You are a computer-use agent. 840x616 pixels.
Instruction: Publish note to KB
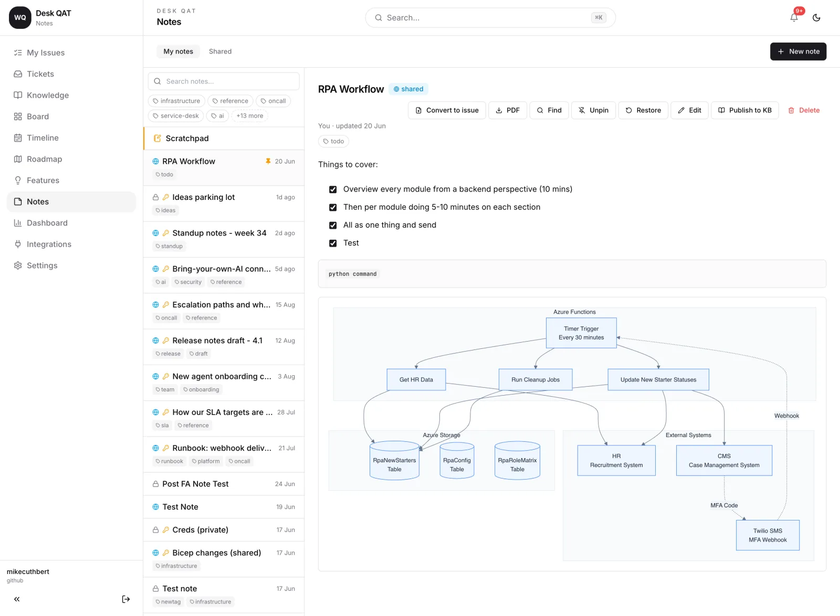pos(744,110)
